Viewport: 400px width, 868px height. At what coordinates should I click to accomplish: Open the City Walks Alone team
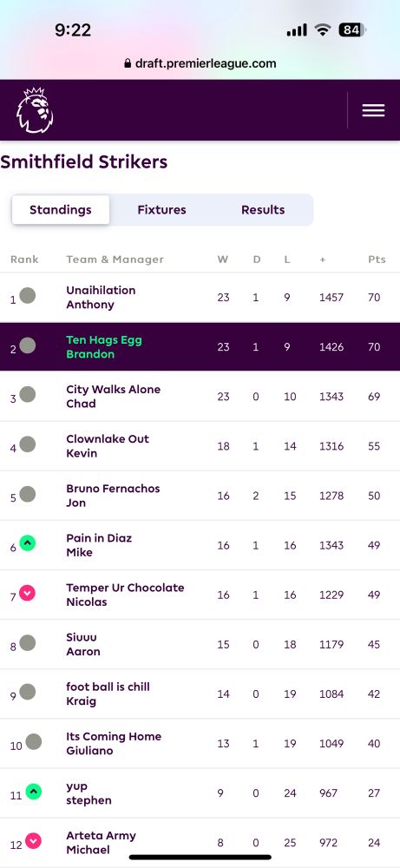point(200,397)
